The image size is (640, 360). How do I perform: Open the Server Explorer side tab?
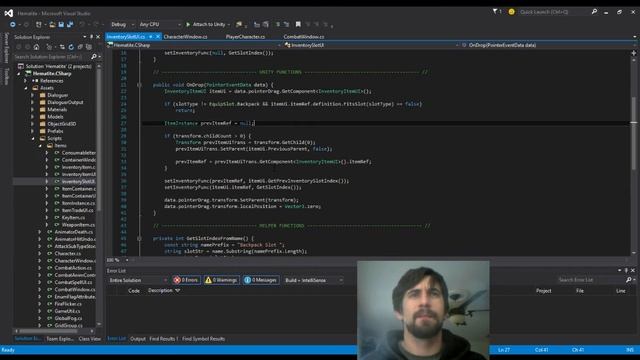click(6, 48)
